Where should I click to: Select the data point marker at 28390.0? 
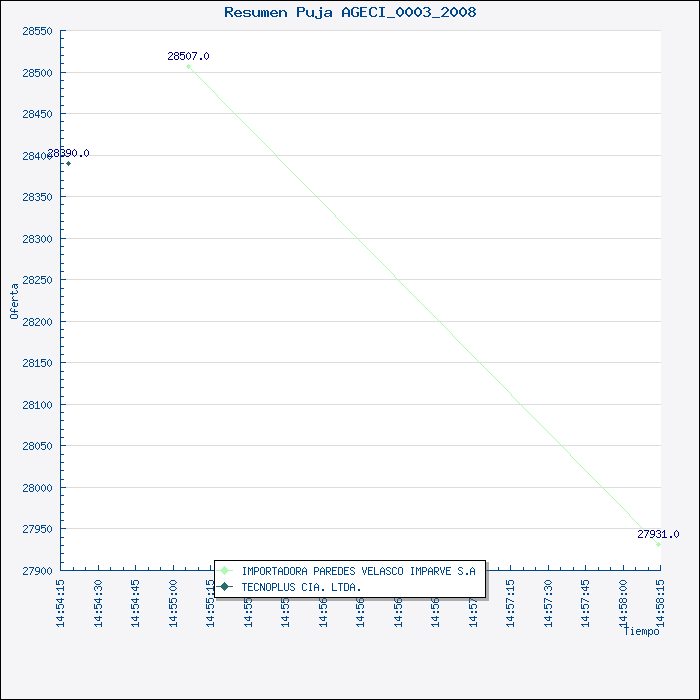click(x=68, y=163)
